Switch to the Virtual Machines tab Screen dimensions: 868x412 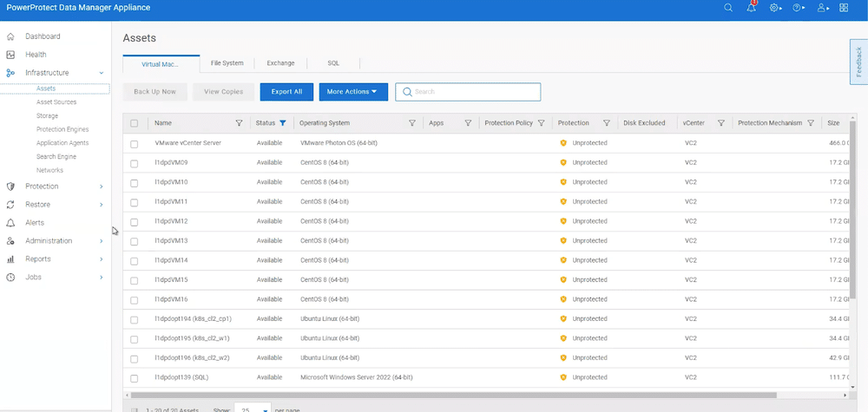[161, 64]
